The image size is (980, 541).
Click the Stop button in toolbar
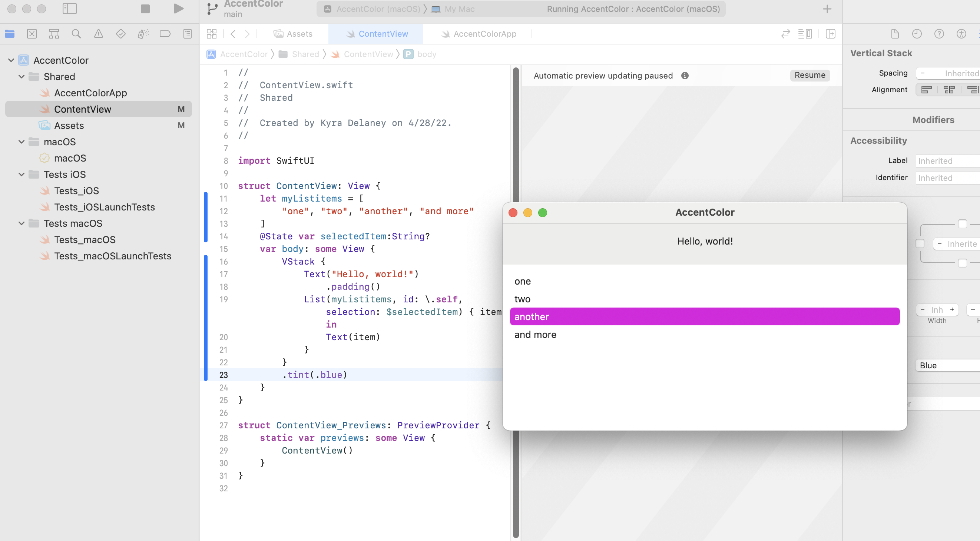145,8
